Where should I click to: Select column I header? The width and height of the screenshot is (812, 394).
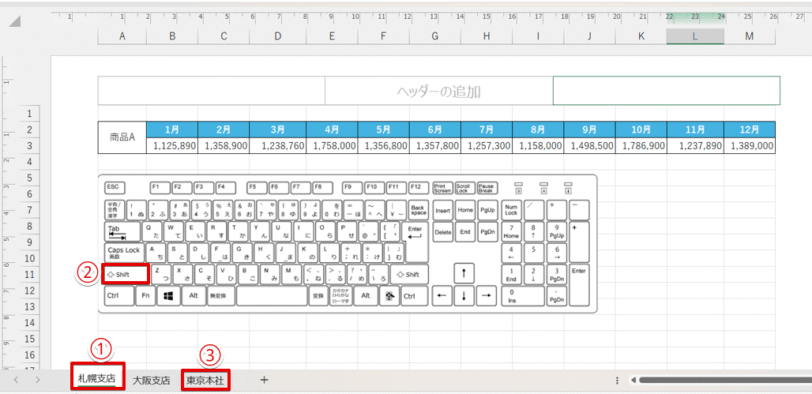(x=538, y=36)
